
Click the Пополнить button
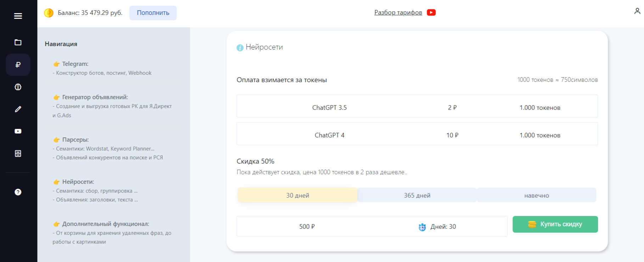coord(153,13)
